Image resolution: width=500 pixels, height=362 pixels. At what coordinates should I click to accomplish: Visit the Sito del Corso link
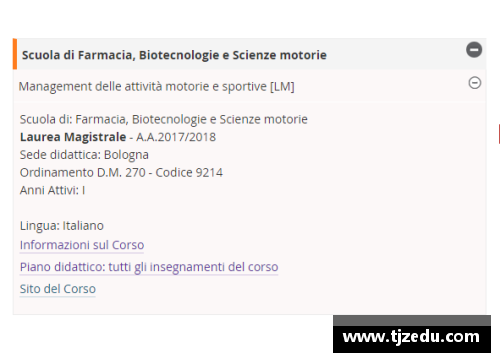(x=58, y=289)
